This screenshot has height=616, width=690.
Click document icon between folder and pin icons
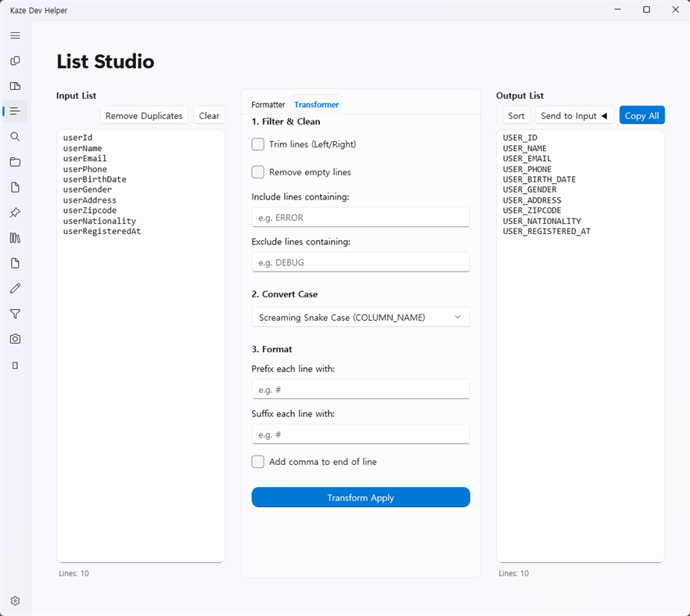(15, 187)
